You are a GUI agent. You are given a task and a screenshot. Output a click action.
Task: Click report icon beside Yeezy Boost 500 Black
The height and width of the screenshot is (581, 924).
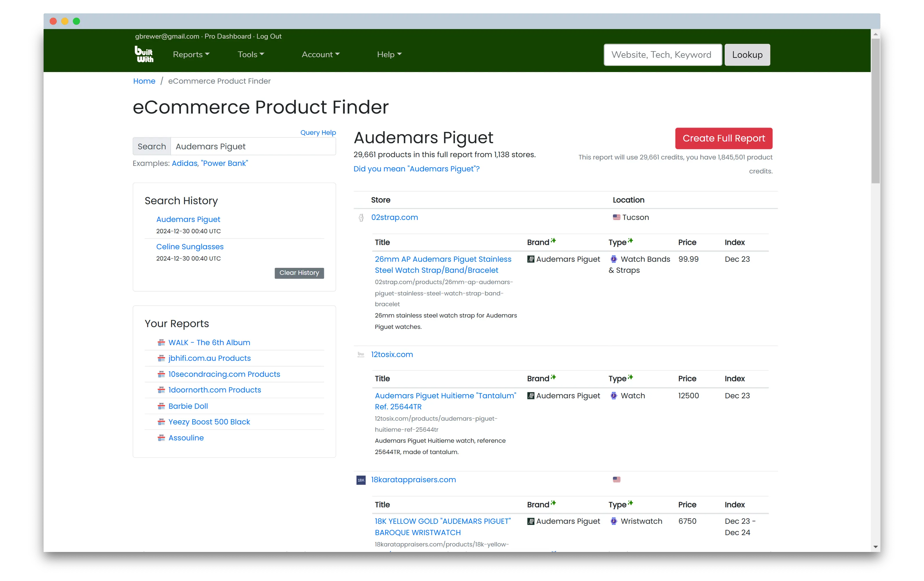click(161, 421)
